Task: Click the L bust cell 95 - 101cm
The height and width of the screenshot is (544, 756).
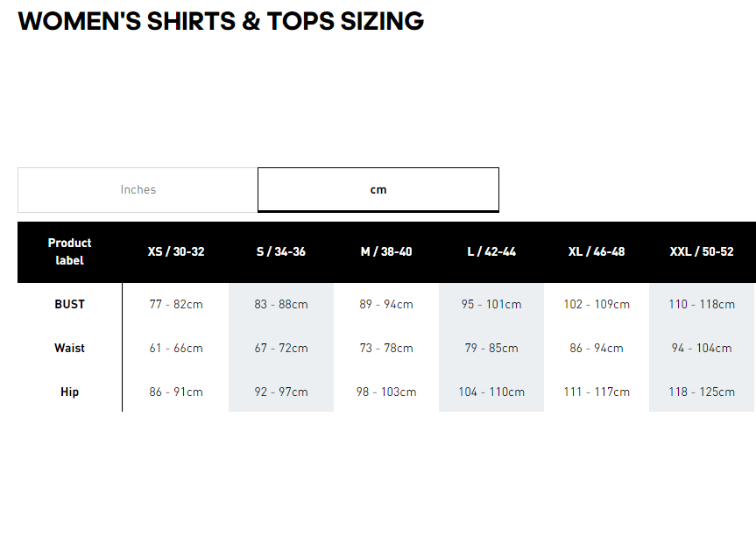Action: coord(491,305)
